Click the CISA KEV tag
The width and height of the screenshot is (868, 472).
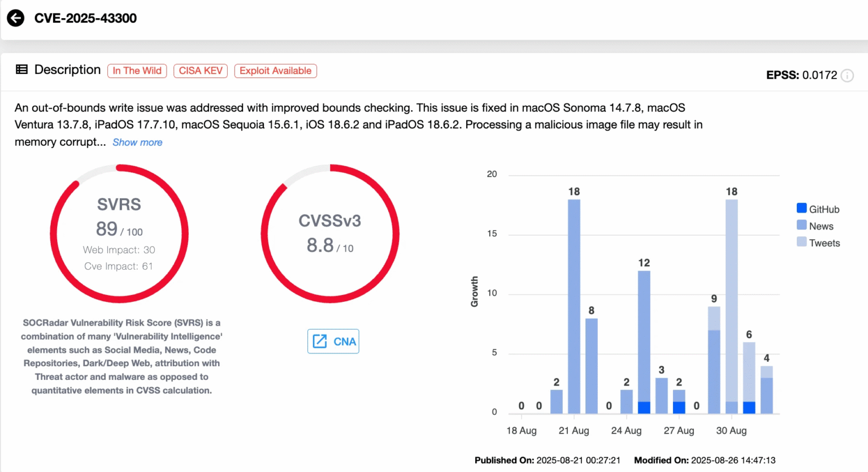pyautogui.click(x=201, y=71)
